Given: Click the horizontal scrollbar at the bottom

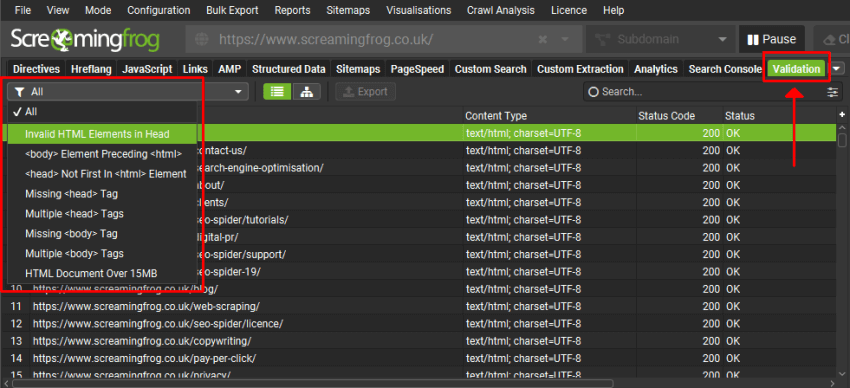Looking at the screenshot, I should coord(312,383).
